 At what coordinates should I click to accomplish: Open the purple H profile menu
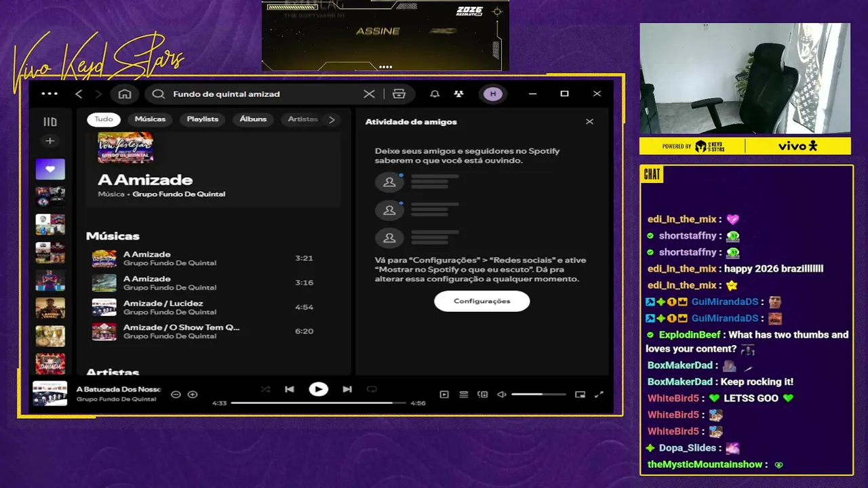pyautogui.click(x=493, y=94)
